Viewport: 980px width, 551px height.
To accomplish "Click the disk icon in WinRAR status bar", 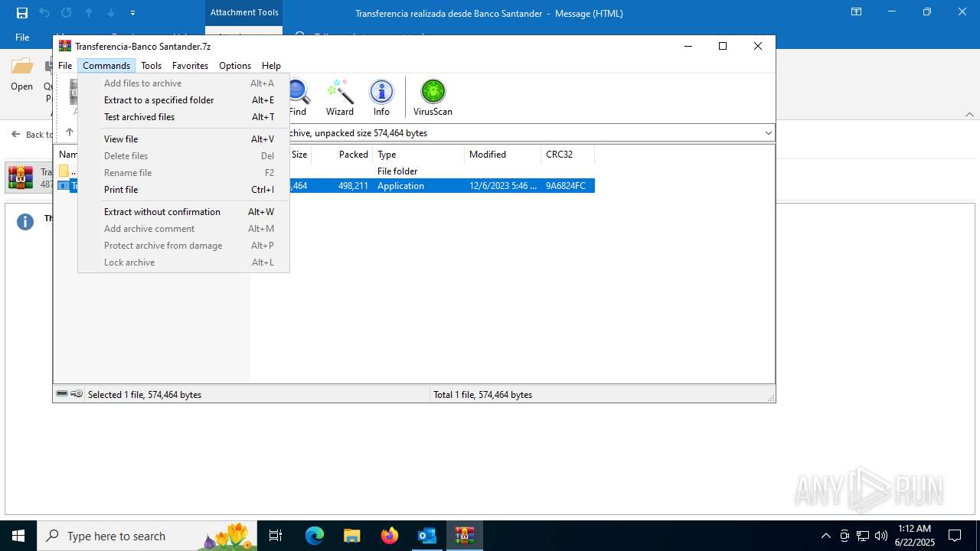I will pyautogui.click(x=62, y=394).
